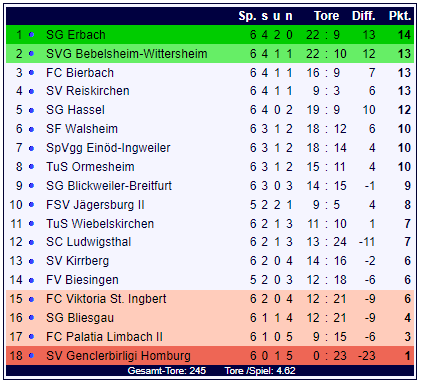This screenshot has height=381, width=421.
Task: Click the blue dot next to FSV Jägersburg II
Action: coord(31,205)
